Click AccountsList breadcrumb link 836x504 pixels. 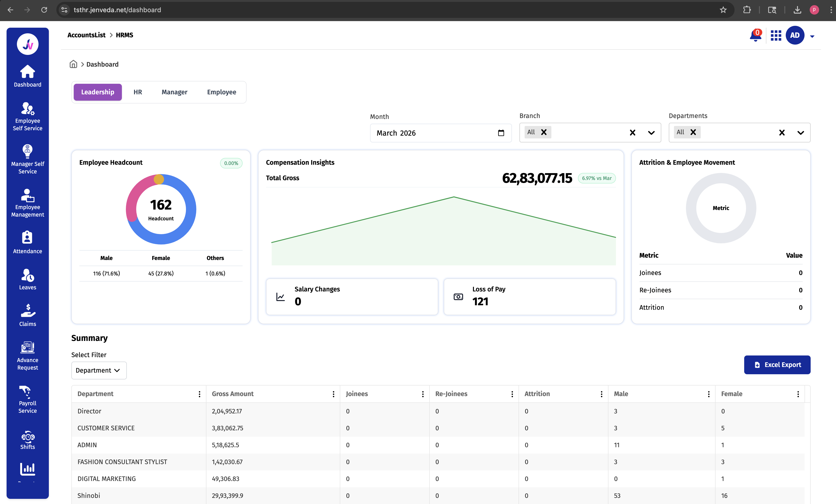tap(86, 35)
